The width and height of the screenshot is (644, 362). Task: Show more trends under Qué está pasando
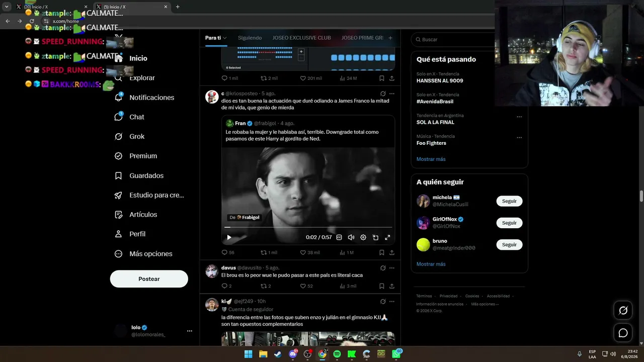431,159
